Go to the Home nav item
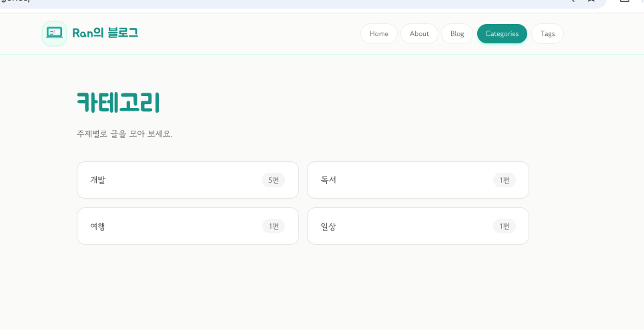 (378, 33)
